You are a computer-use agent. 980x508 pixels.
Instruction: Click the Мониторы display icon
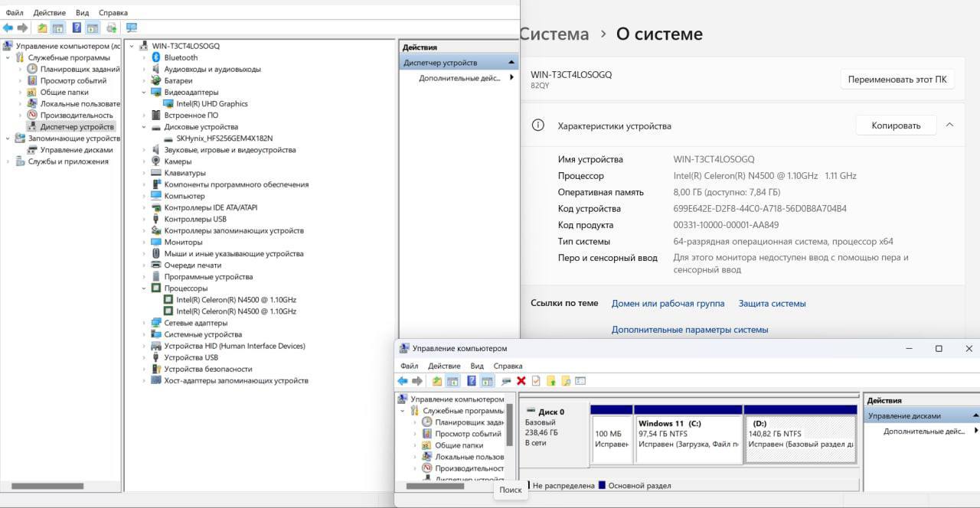pyautogui.click(x=156, y=242)
